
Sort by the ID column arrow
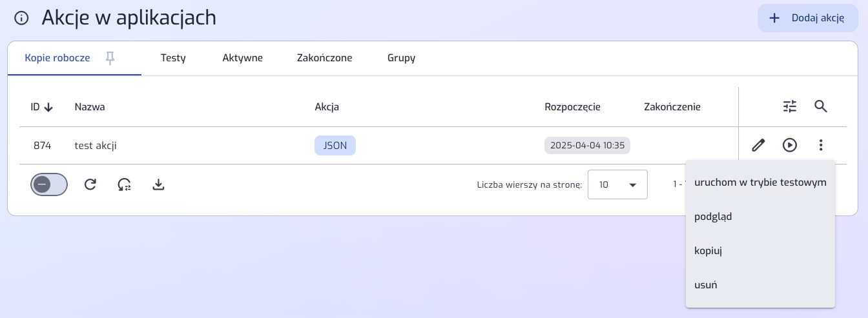48,107
